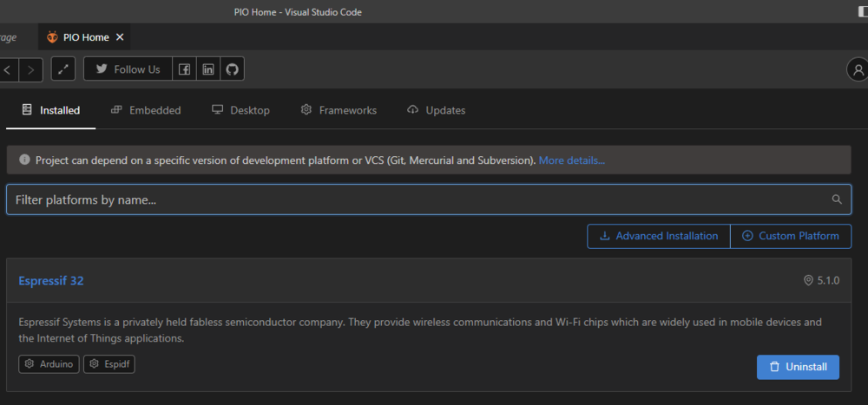This screenshot has height=405, width=868.
Task: Click the Advanced Installation button
Action: pos(659,236)
